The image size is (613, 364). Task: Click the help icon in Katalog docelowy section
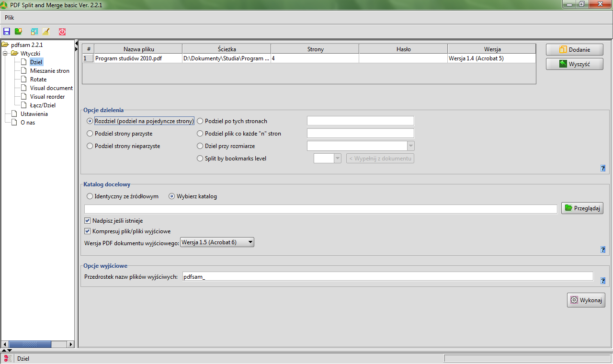[x=602, y=250]
